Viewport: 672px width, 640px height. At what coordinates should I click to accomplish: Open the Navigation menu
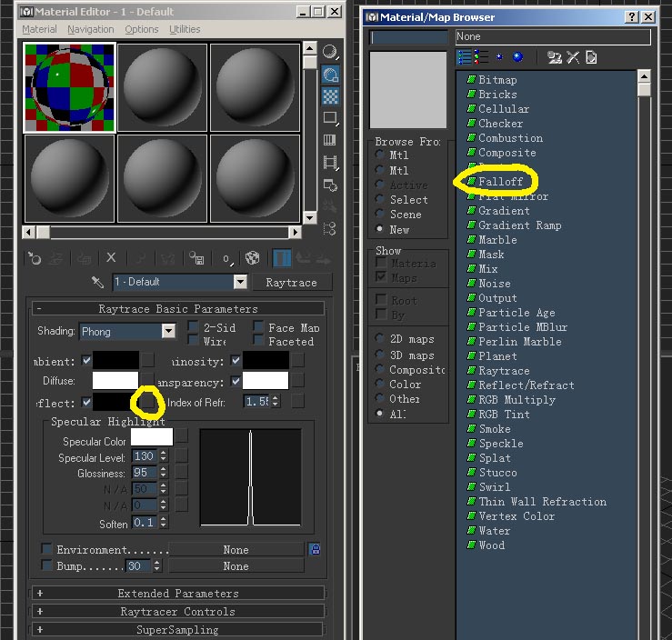91,29
